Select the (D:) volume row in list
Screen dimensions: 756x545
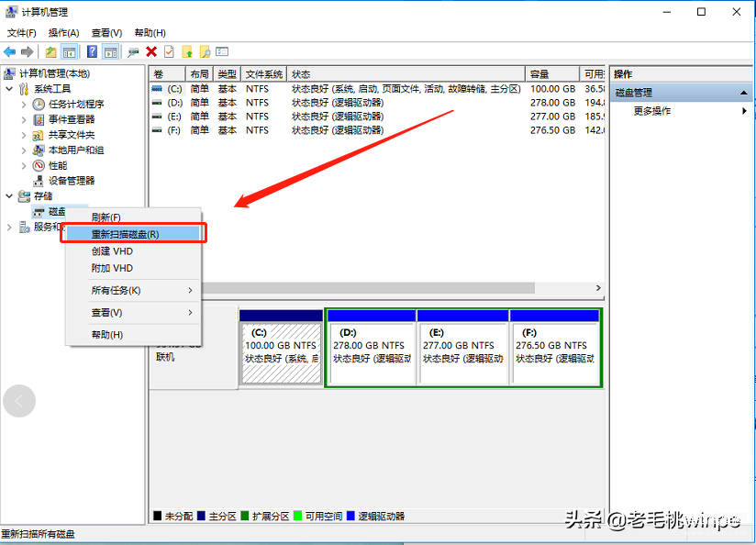coord(377,103)
